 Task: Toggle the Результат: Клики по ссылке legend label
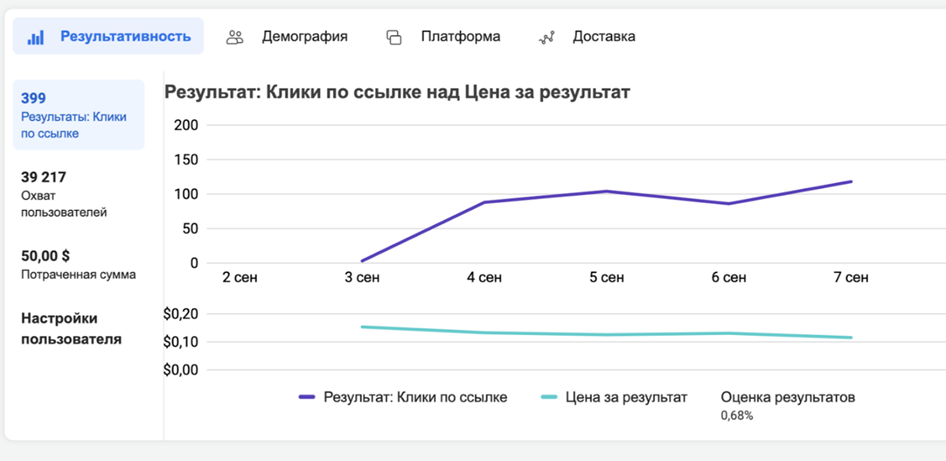[x=415, y=397]
